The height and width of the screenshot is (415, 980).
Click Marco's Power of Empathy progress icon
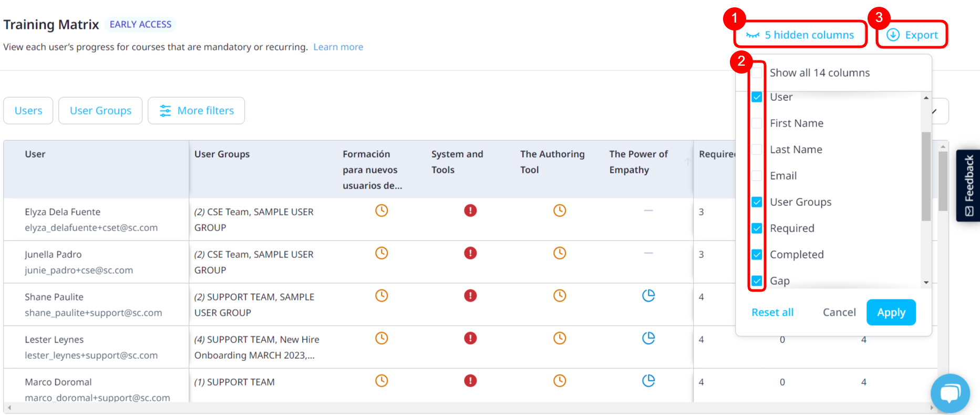(x=648, y=381)
